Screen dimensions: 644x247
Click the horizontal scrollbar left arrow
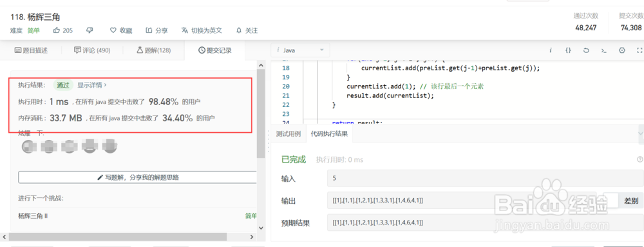[x=5, y=237]
